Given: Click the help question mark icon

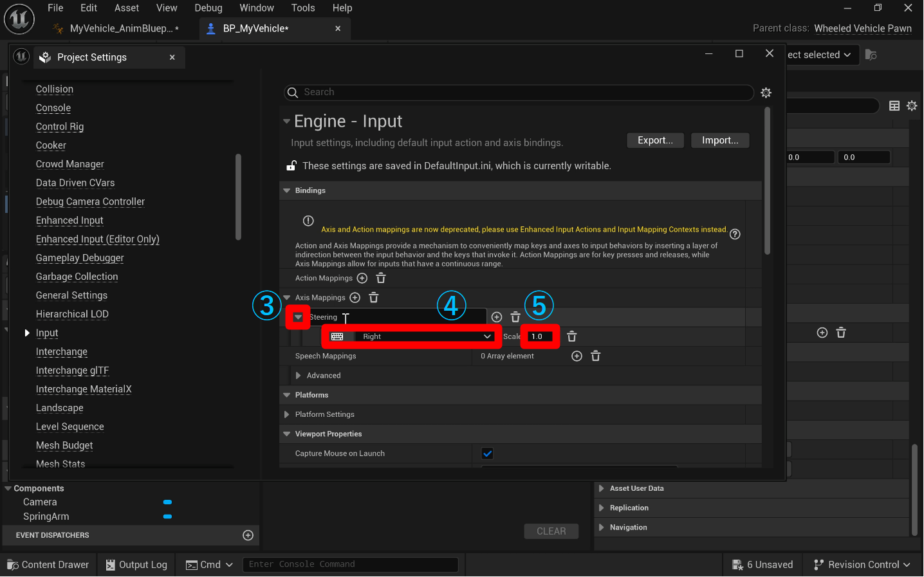Looking at the screenshot, I should pyautogui.click(x=735, y=234).
